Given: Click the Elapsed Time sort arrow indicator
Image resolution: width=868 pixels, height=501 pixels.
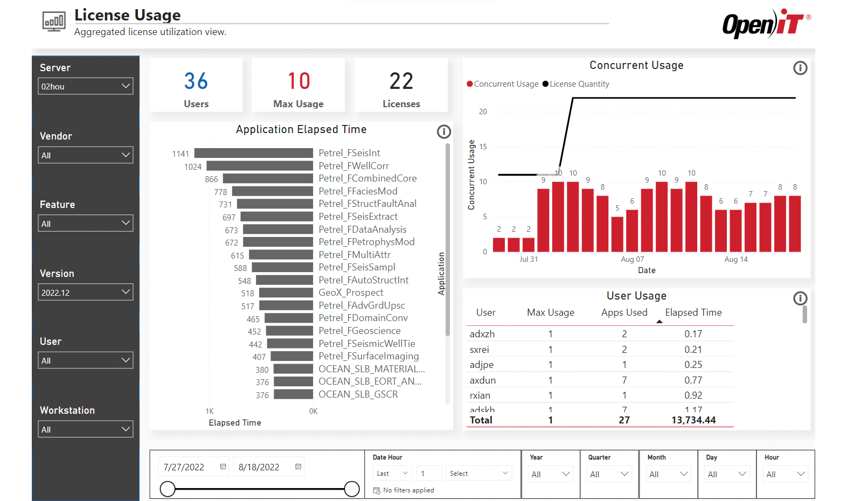Looking at the screenshot, I should 659,322.
